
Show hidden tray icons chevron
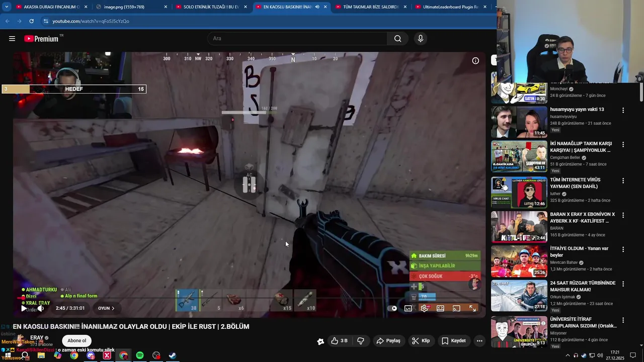tap(568, 355)
